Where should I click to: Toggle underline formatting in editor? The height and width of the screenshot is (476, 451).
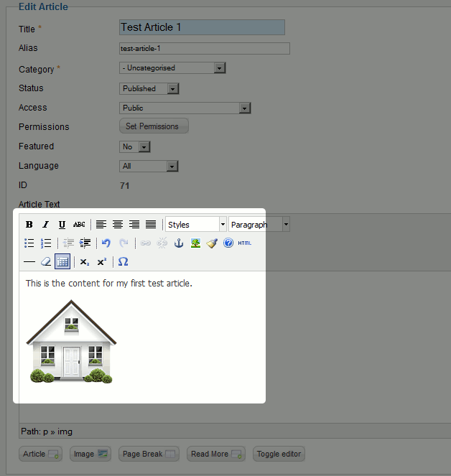(62, 225)
